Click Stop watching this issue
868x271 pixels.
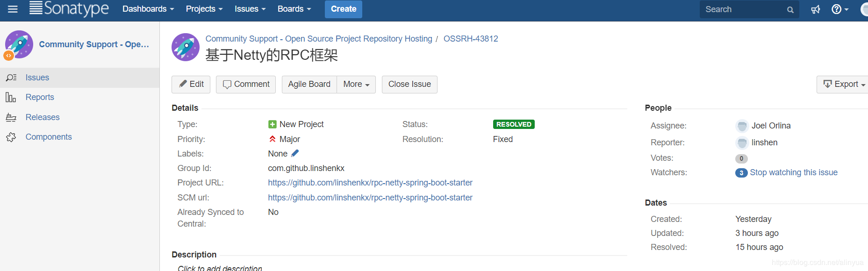(x=794, y=172)
